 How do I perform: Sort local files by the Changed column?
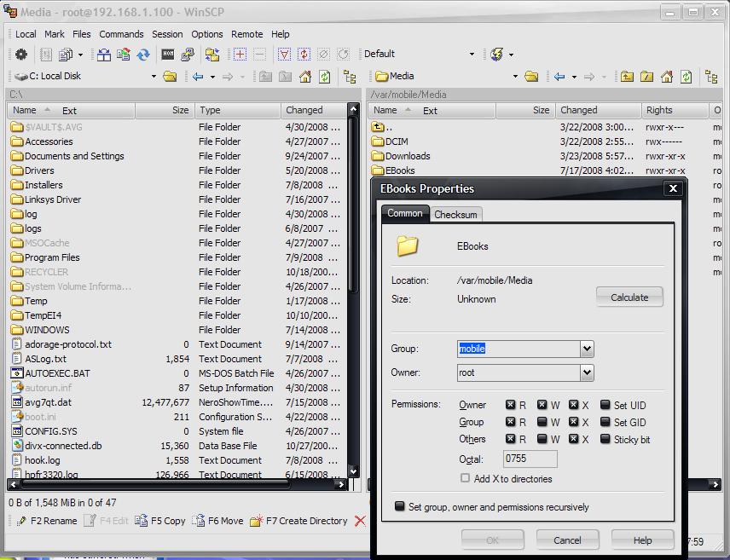pos(313,110)
